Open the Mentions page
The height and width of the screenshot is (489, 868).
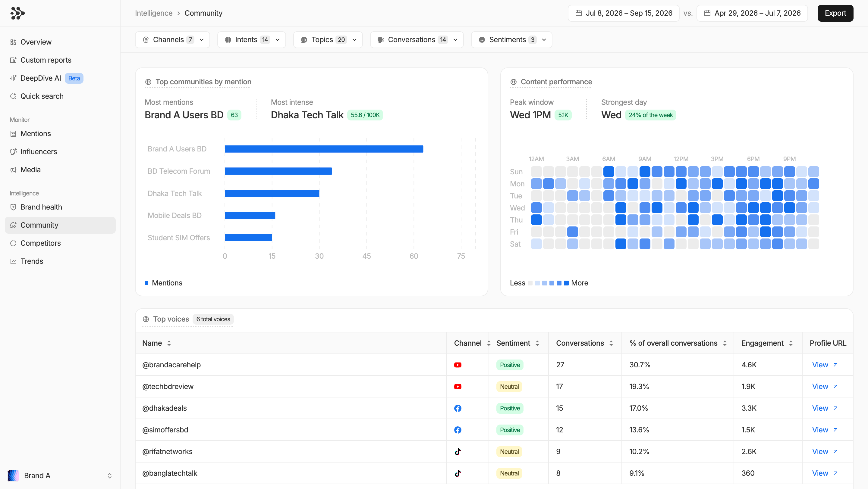point(60,134)
